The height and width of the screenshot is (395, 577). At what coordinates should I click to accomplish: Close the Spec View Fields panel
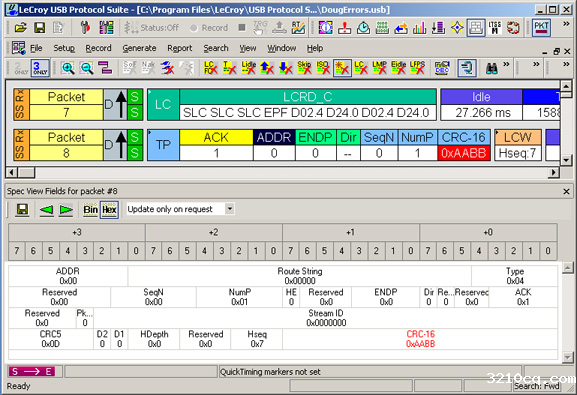pyautogui.click(x=566, y=191)
